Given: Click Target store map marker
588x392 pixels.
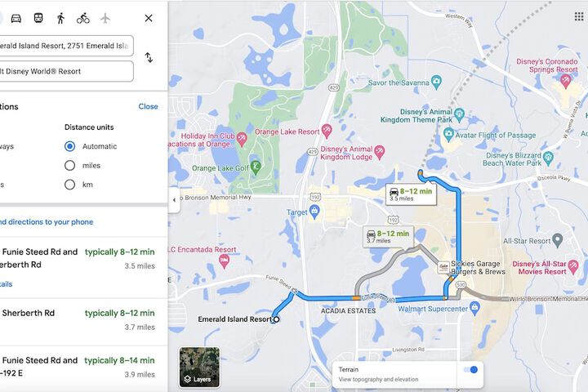Looking at the screenshot, I should click(x=314, y=212).
